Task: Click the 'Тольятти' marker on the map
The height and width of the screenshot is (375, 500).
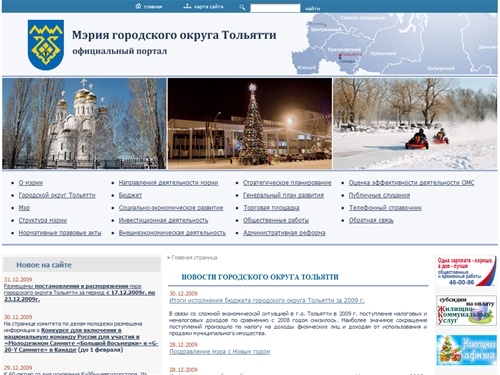Action: (350, 54)
